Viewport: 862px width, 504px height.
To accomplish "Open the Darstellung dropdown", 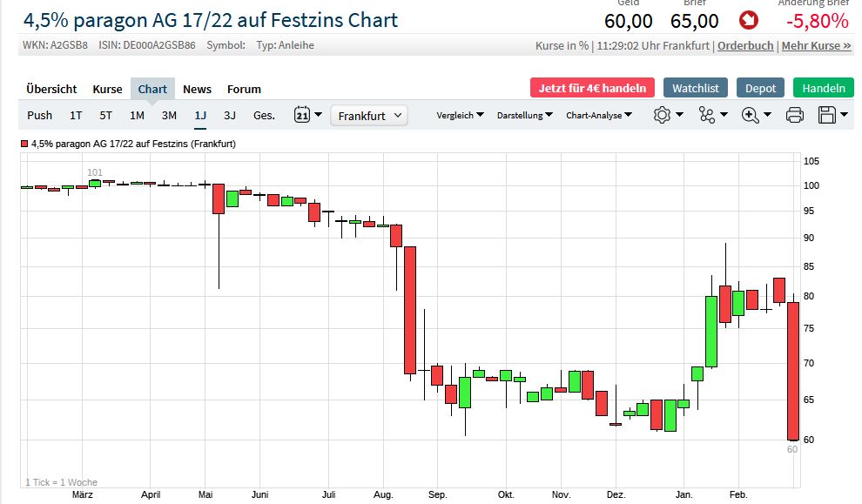I will [x=524, y=116].
